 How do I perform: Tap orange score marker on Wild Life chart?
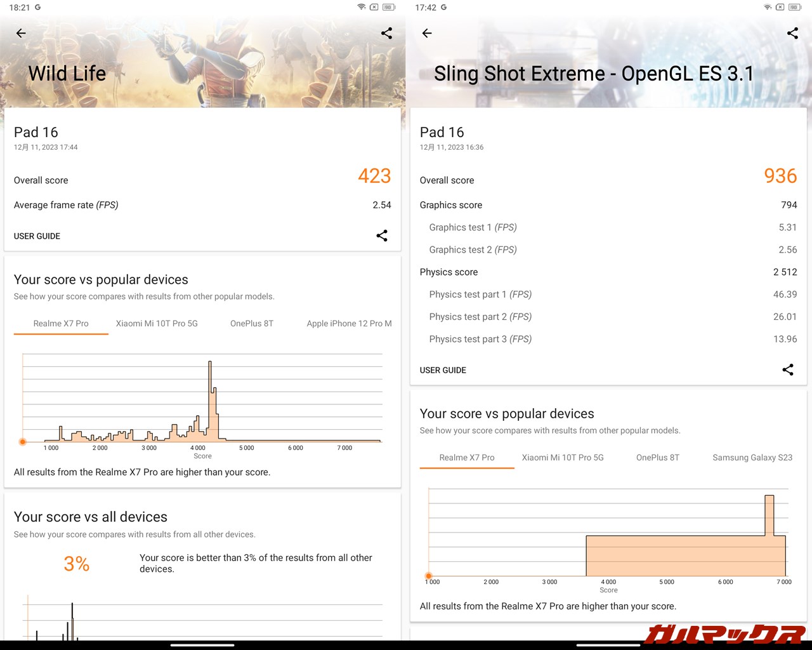(23, 442)
